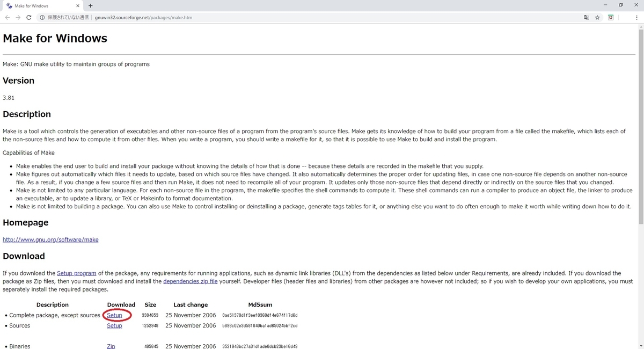
Task: Click the Md5sum starting b896c02e
Action: click(260, 325)
